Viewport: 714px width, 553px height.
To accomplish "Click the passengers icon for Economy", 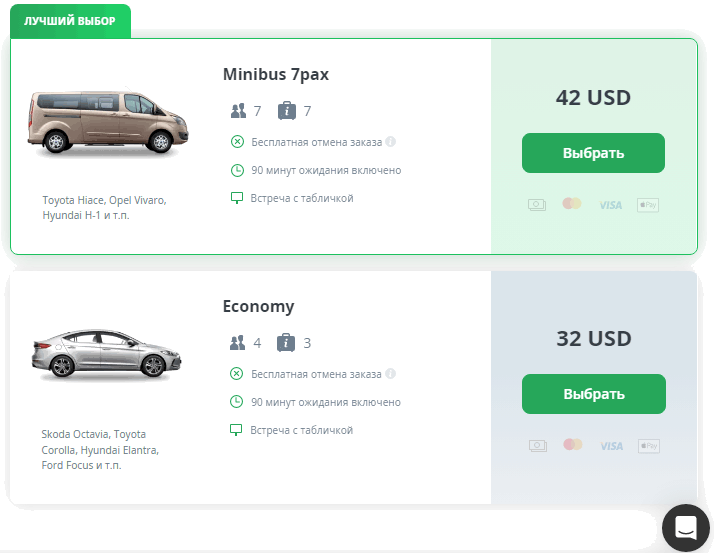I will 237,343.
